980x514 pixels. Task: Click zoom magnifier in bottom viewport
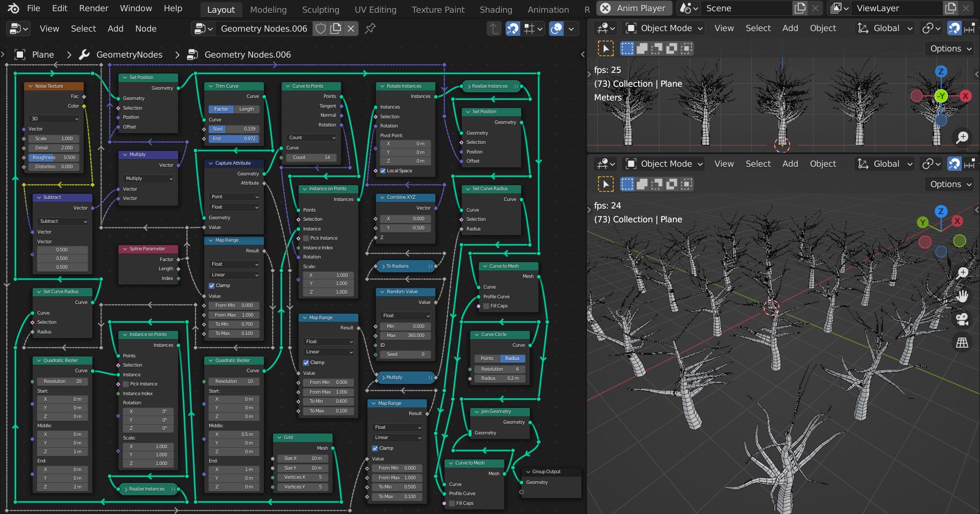click(x=962, y=272)
